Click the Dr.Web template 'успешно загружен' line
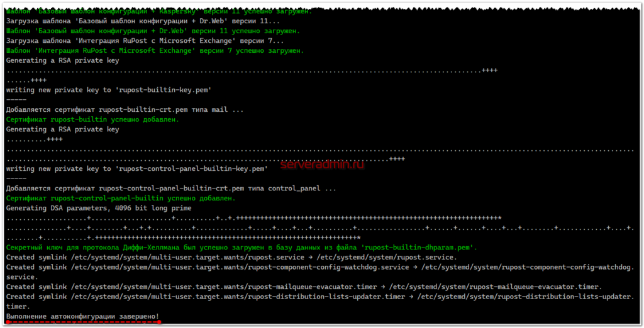This screenshot has height=328, width=644. (153, 31)
